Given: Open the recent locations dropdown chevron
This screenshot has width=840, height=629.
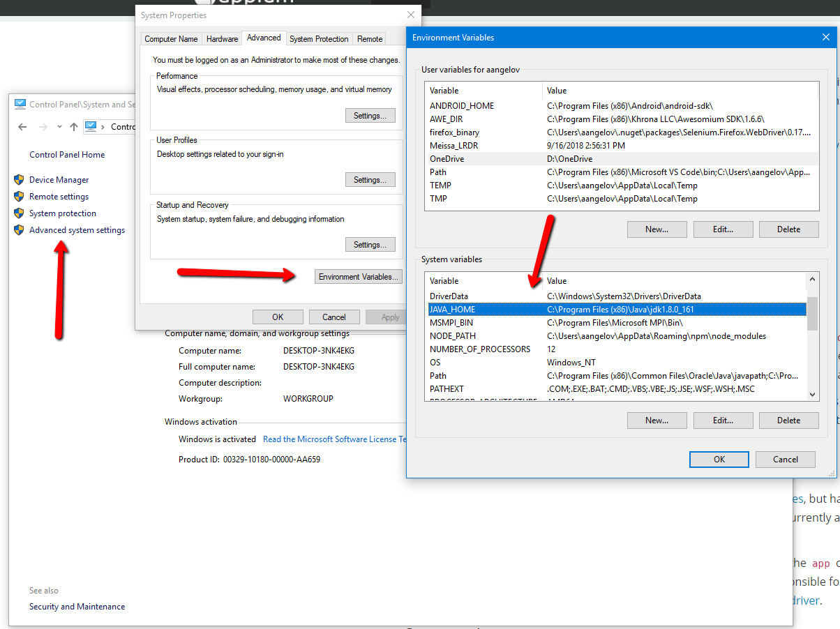Looking at the screenshot, I should pos(59,126).
